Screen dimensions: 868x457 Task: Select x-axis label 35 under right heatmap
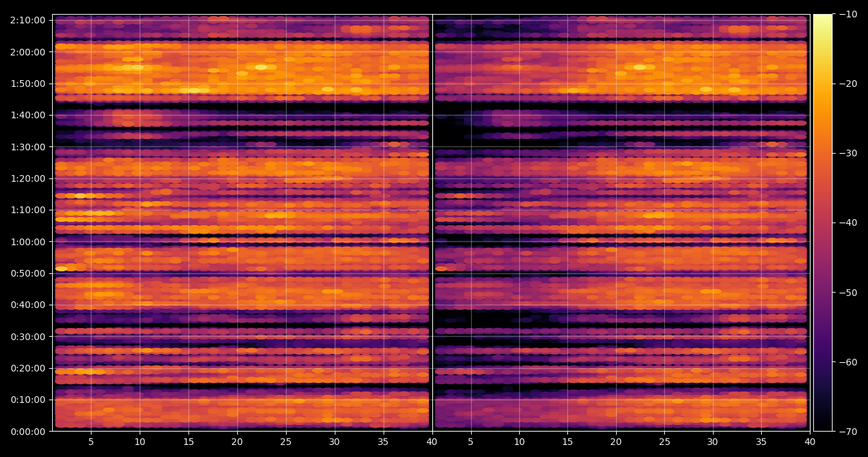click(x=762, y=442)
